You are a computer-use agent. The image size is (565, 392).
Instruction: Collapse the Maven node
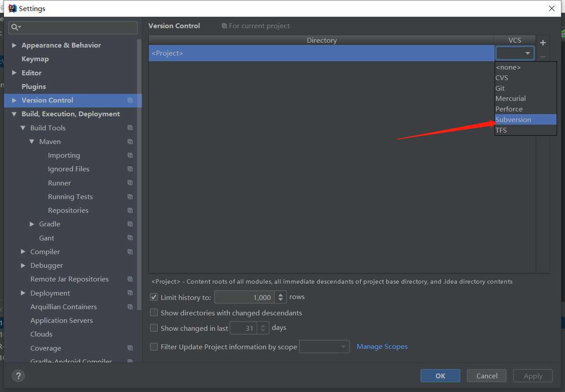point(32,141)
